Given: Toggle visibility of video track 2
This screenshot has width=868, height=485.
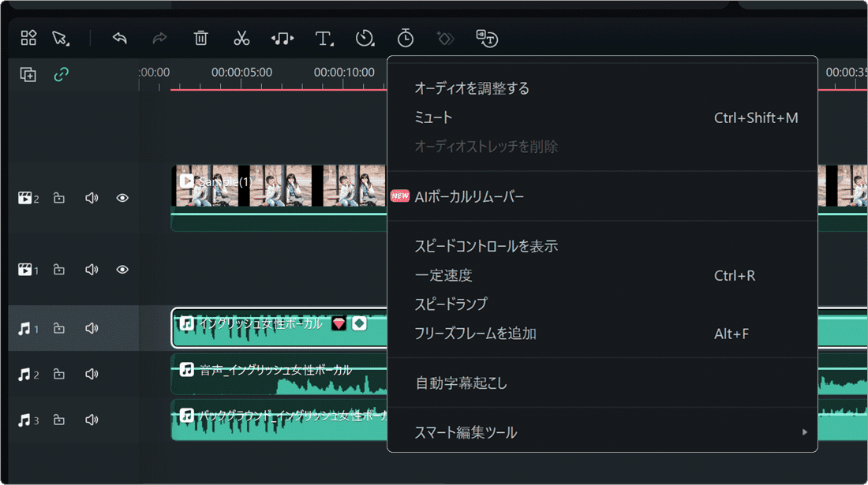Looking at the screenshot, I should click(x=122, y=199).
